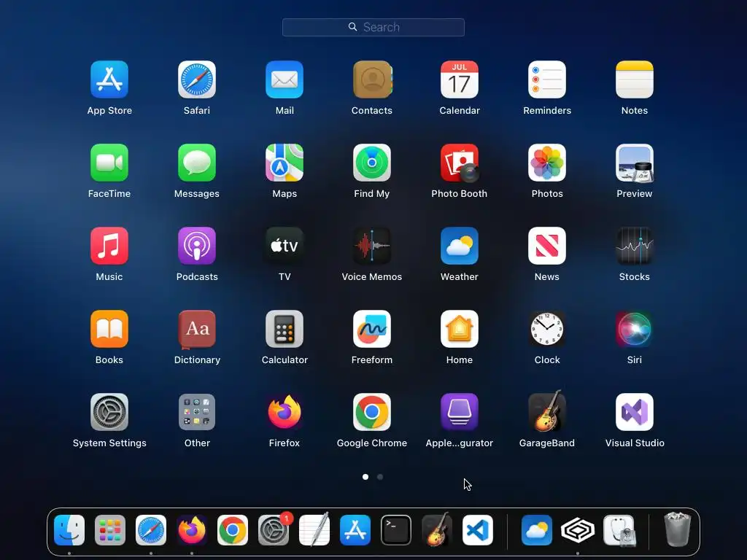This screenshot has width=747, height=560.
Task: Open the Mail app
Action: point(285,79)
